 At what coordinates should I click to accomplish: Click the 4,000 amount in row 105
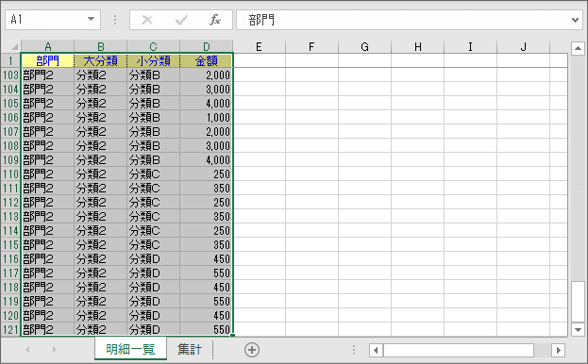click(x=207, y=104)
